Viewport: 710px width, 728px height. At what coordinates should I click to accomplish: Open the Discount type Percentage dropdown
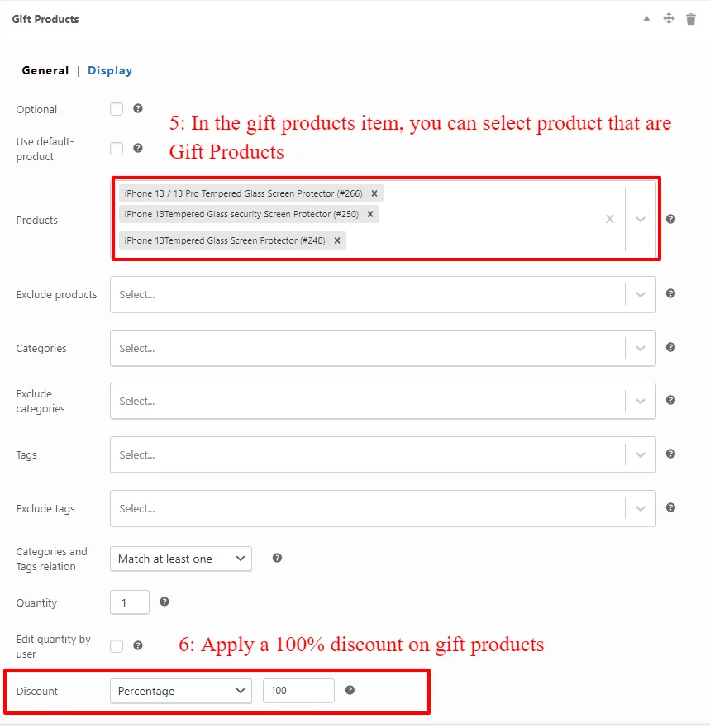coord(181,691)
